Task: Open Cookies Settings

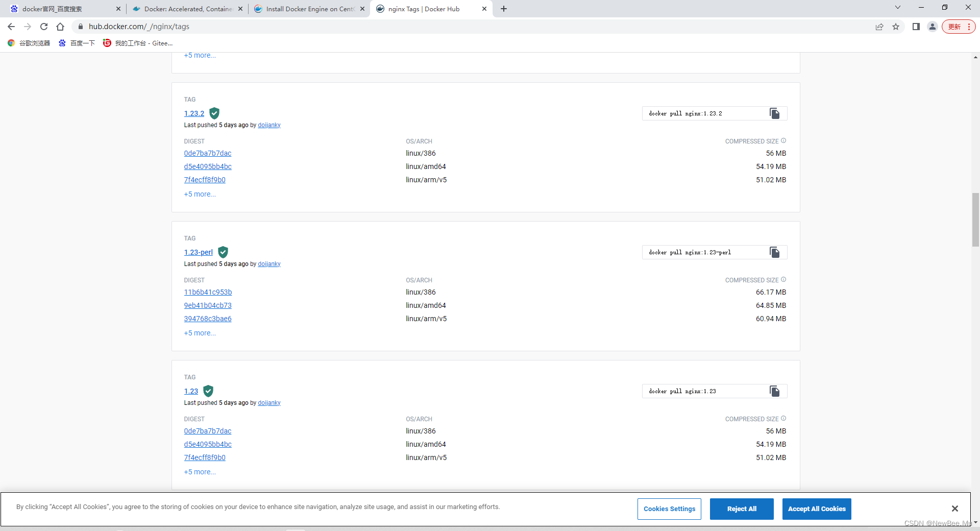Action: (669, 509)
